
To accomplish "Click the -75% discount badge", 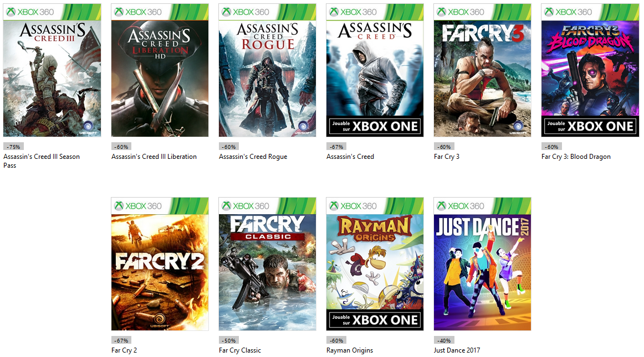I will click(13, 147).
